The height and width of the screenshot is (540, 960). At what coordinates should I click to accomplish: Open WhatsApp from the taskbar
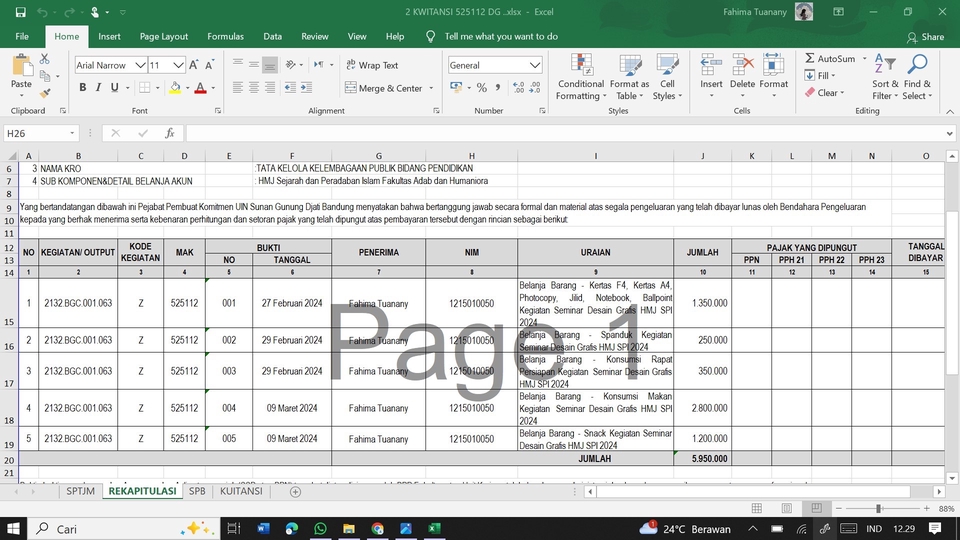click(319, 528)
